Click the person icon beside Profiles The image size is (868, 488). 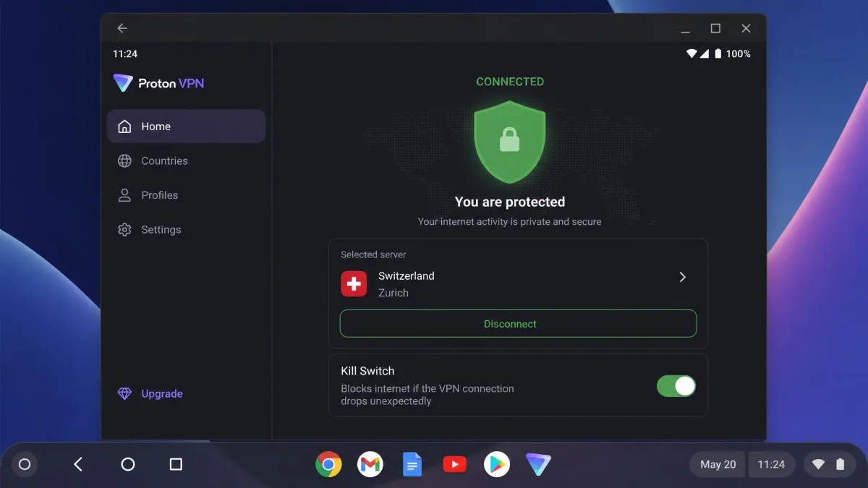point(124,195)
